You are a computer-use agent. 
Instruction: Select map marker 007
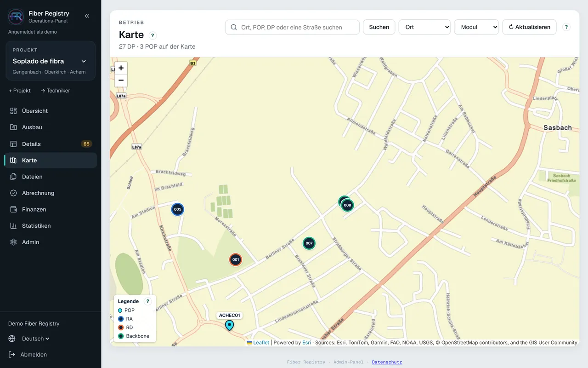309,243
